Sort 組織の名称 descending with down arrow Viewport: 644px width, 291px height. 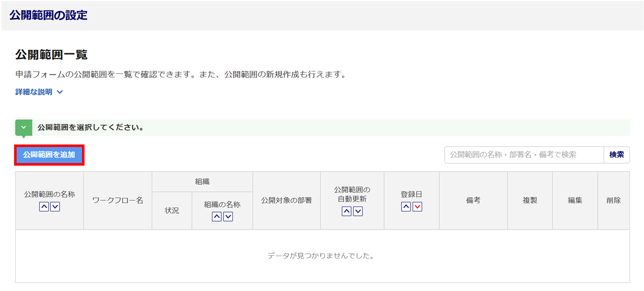click(x=228, y=216)
